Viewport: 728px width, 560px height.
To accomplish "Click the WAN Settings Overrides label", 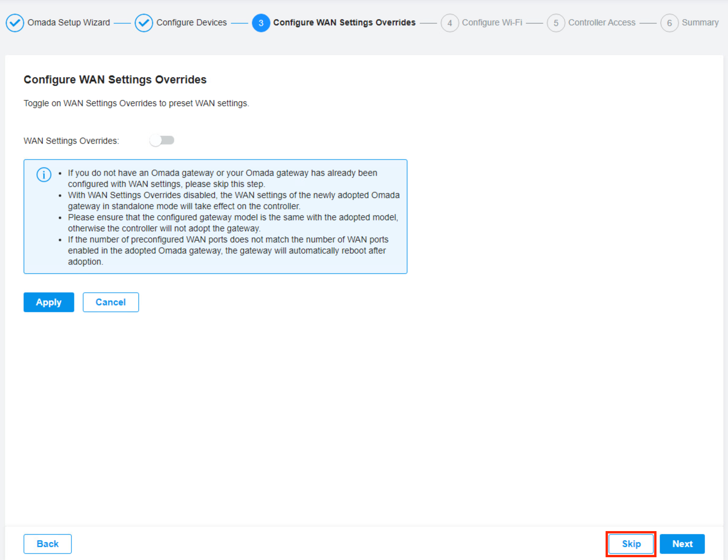I will coord(71,141).
